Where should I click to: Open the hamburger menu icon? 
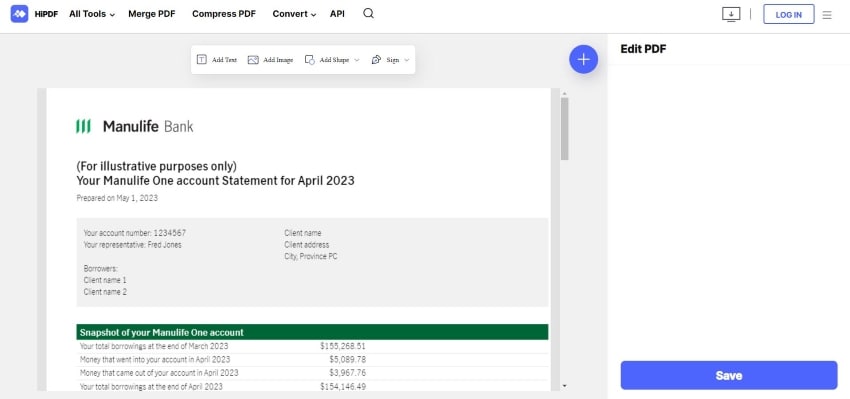click(827, 15)
